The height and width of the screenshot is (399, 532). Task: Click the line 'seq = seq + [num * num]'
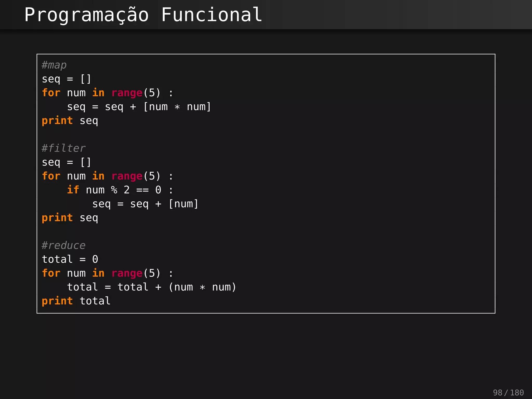click(x=139, y=107)
